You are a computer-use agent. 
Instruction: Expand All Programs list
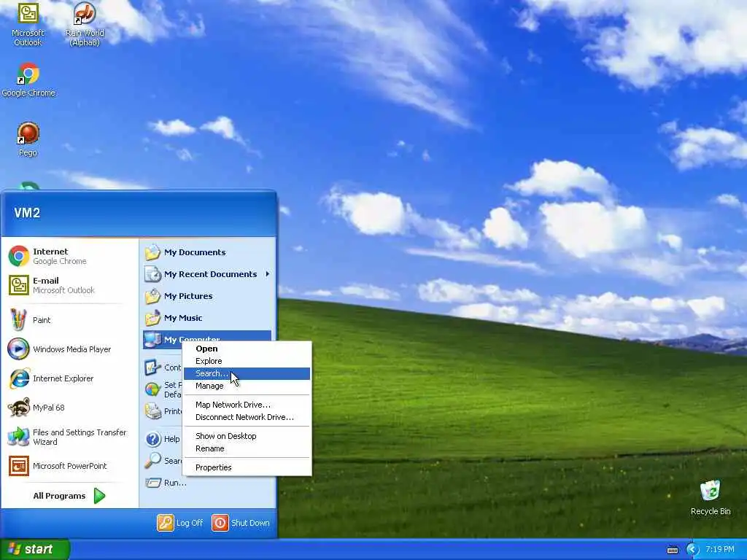point(69,496)
